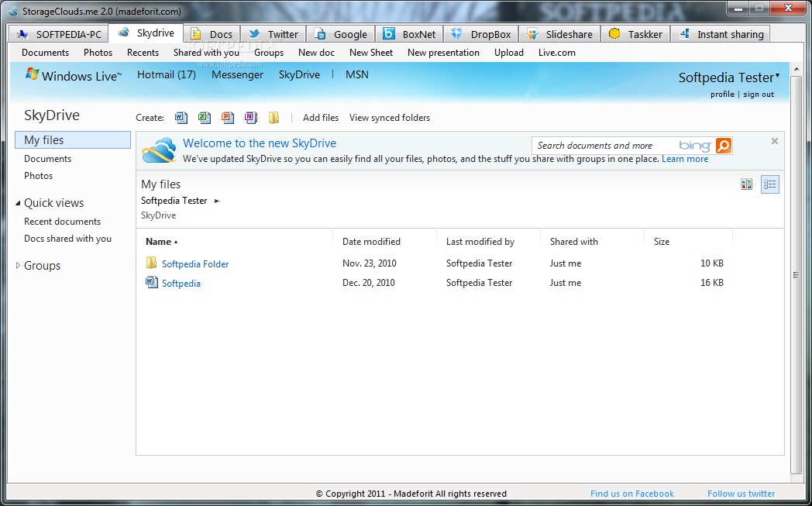Open the profile link
Image resolution: width=812 pixels, height=506 pixels.
[x=722, y=95]
